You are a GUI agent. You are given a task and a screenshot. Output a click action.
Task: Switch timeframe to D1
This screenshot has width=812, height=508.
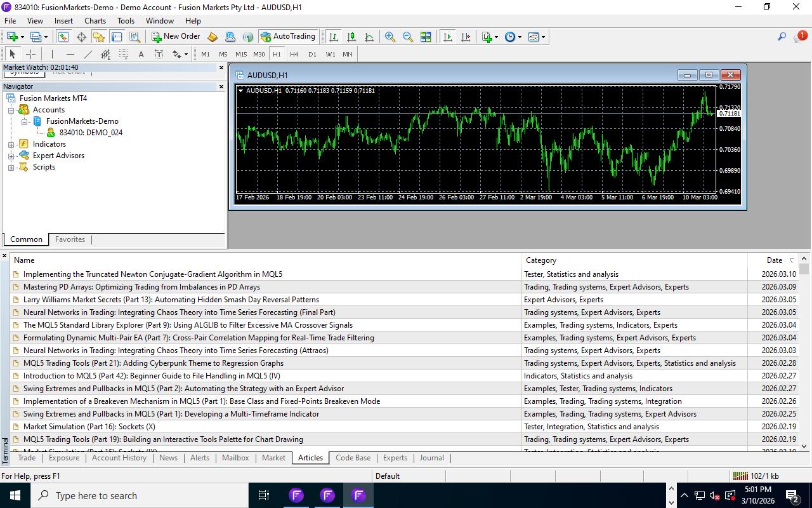click(311, 54)
